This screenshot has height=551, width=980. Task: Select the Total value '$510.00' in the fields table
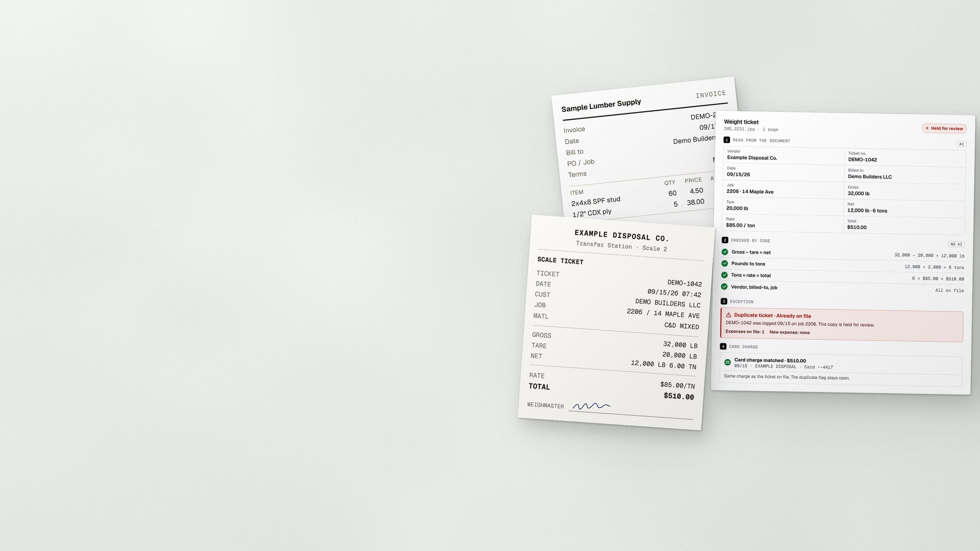coord(857,227)
